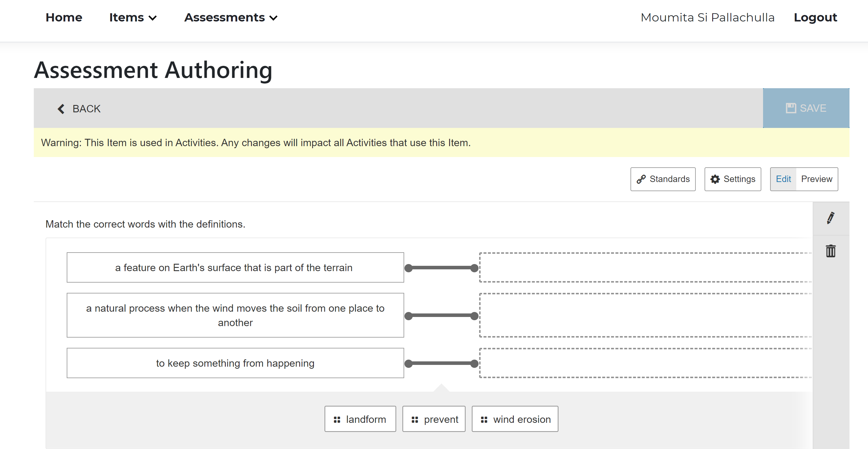The image size is (868, 449).
Task: Click the 'Match the correct words' instruction text
Action: coord(145,224)
